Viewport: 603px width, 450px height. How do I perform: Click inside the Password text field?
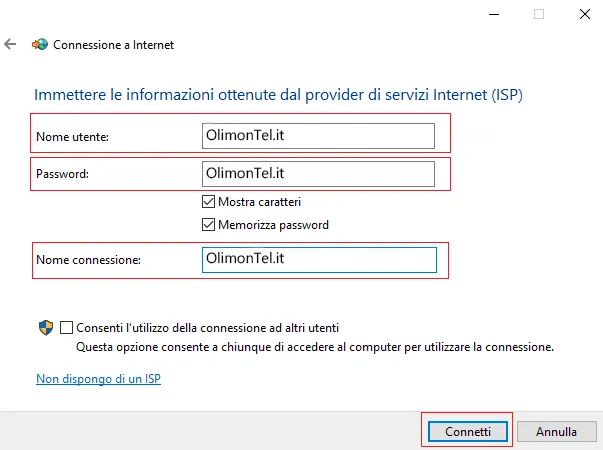(318, 174)
